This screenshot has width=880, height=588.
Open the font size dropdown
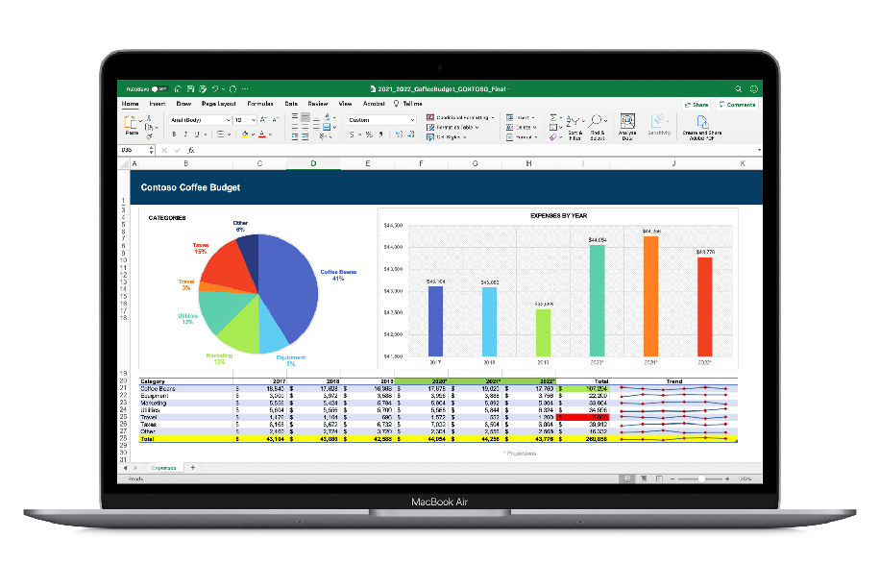point(245,120)
